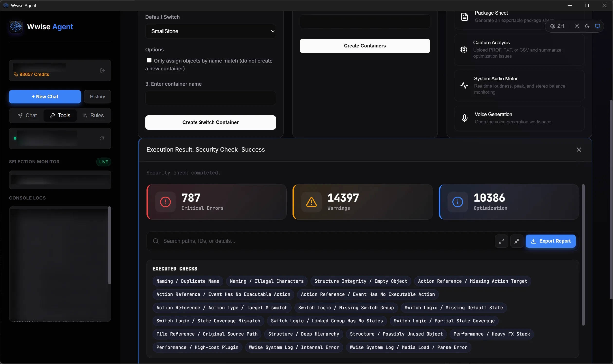Click the Voice Generation microphone icon
This screenshot has height=364, width=613.
[464, 118]
